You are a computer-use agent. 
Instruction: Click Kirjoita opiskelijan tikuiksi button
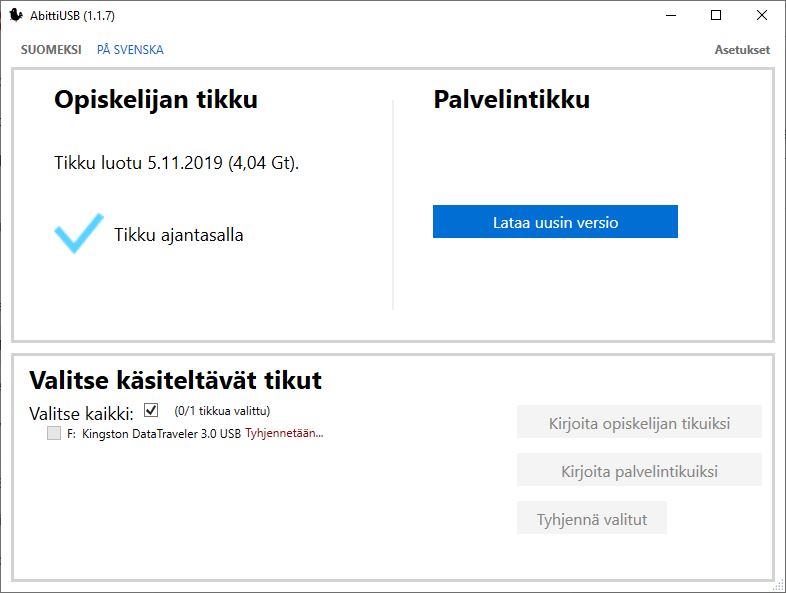click(x=639, y=423)
